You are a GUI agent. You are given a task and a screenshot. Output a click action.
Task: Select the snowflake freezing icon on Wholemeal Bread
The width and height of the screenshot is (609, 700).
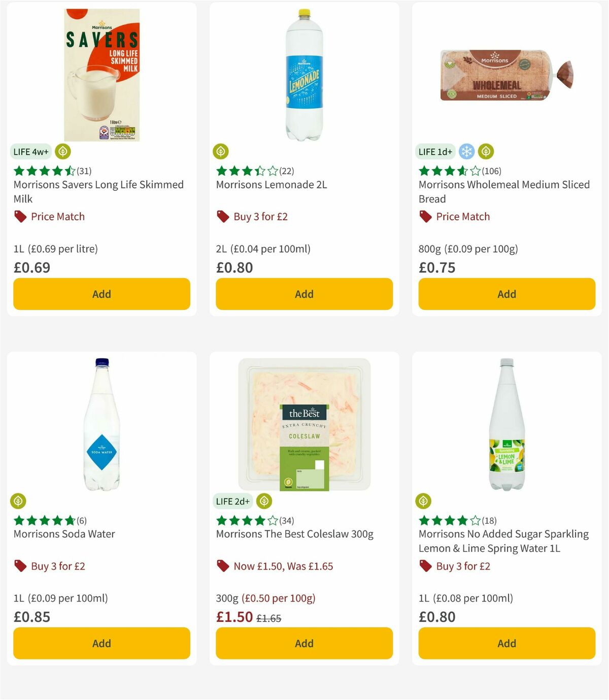467,151
